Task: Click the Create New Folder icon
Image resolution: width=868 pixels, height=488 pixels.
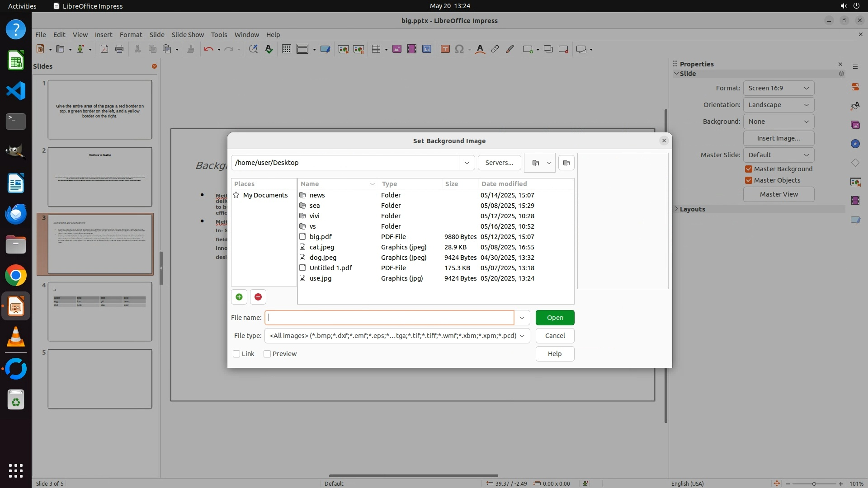Action: pyautogui.click(x=566, y=163)
